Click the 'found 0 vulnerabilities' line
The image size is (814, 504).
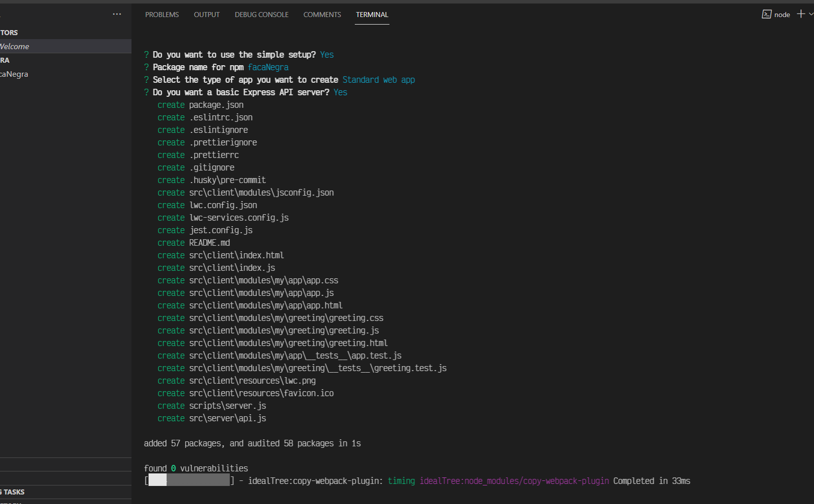pos(196,468)
